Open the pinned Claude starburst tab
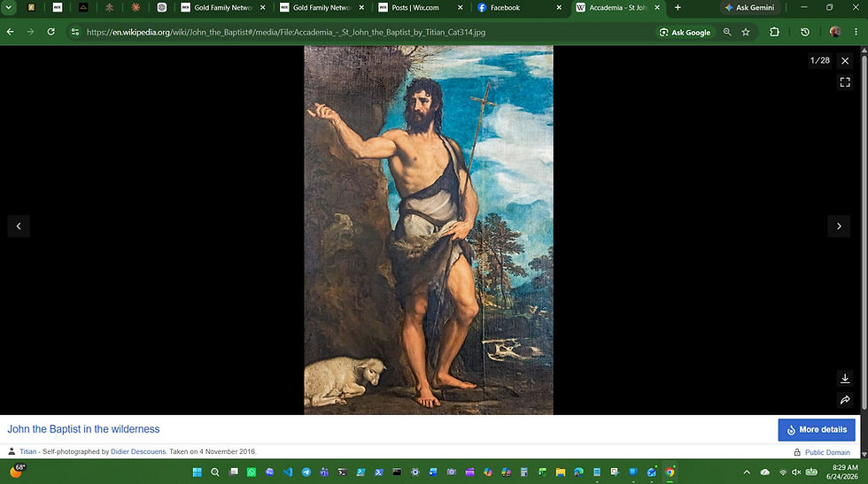The height and width of the screenshot is (484, 868). (x=136, y=8)
